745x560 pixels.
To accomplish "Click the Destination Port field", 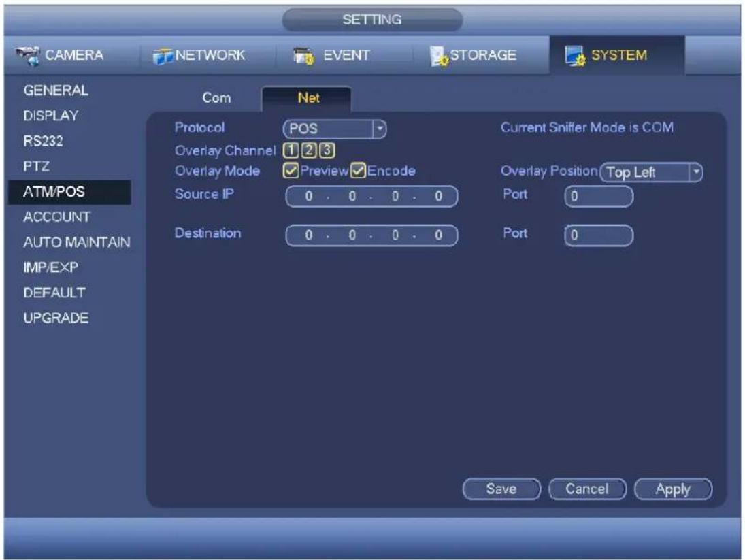I will point(599,235).
